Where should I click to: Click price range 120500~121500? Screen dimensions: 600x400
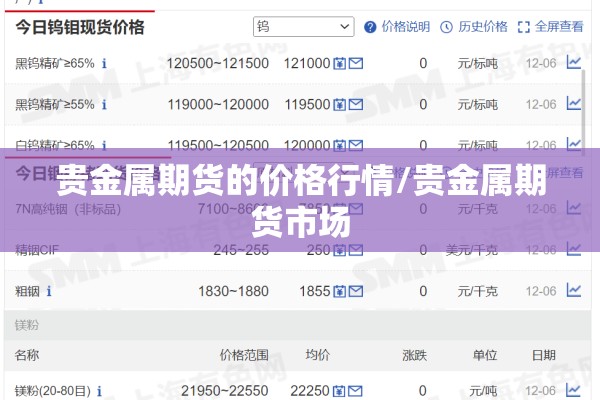[x=218, y=63]
